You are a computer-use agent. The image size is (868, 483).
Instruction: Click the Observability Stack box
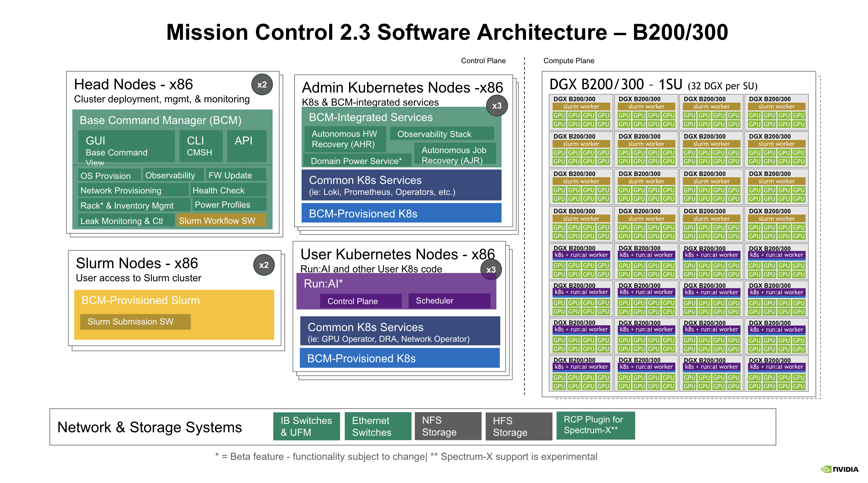coord(441,134)
